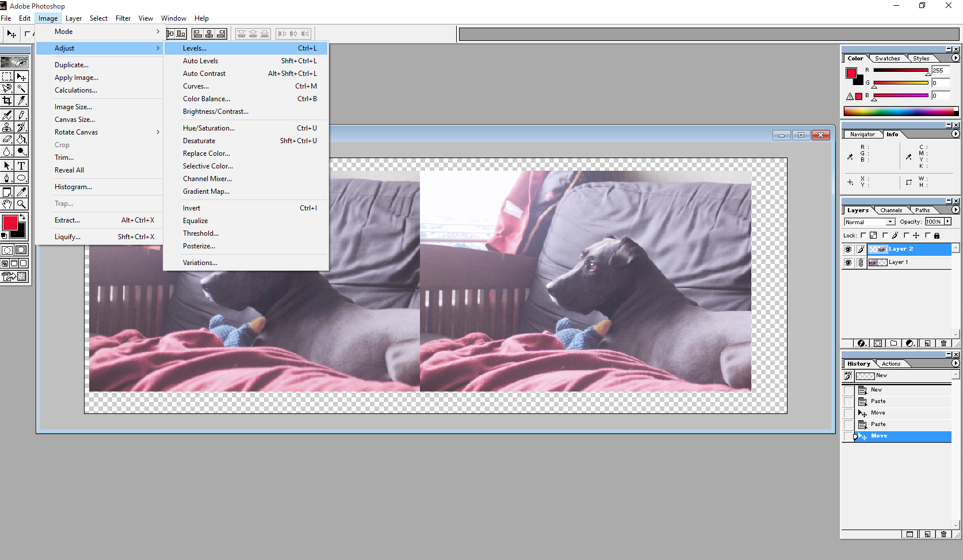Select the Paintbrush tool

coord(21,115)
